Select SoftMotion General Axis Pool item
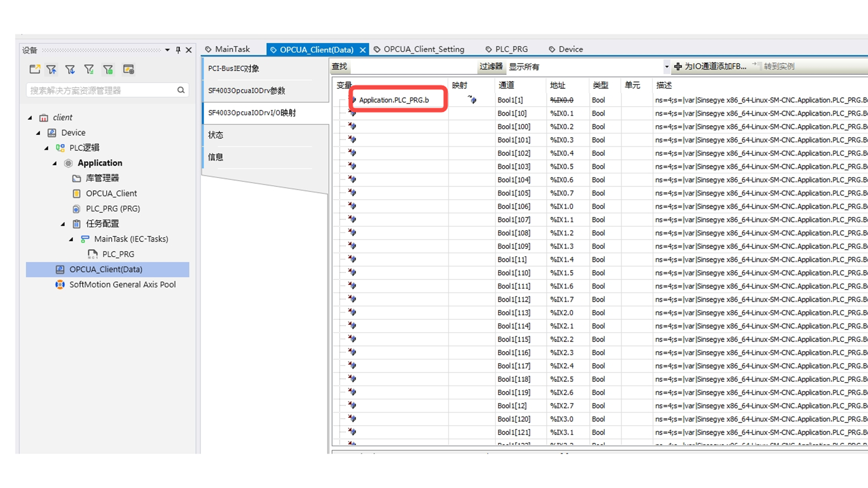 tap(122, 285)
